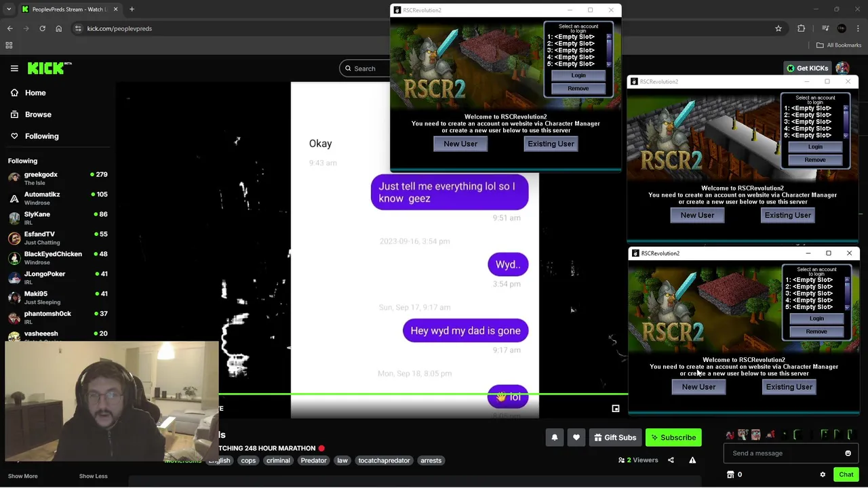
Task: Toggle theater mode on video player
Action: [616, 409]
